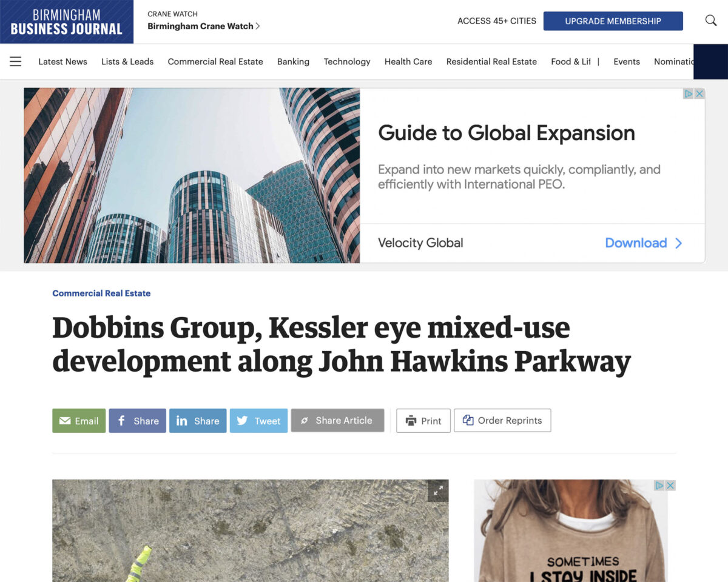Click Download in the Velocity Global ad

[636, 242]
